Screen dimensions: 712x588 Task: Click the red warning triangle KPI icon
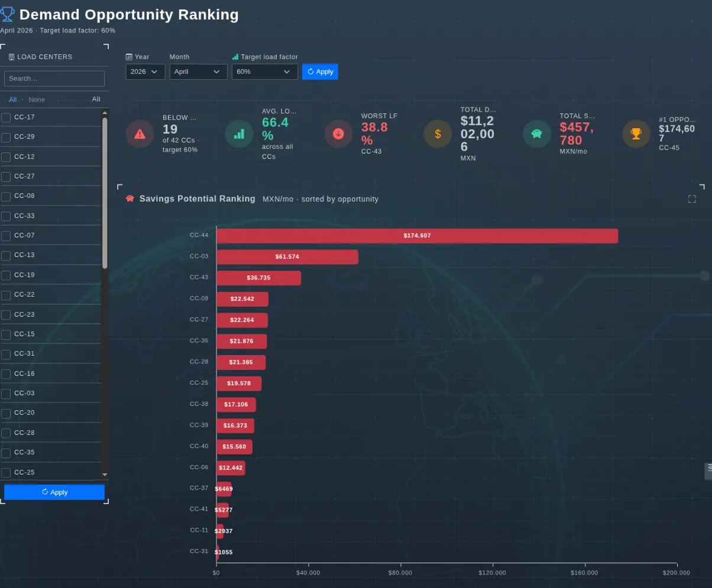(140, 134)
